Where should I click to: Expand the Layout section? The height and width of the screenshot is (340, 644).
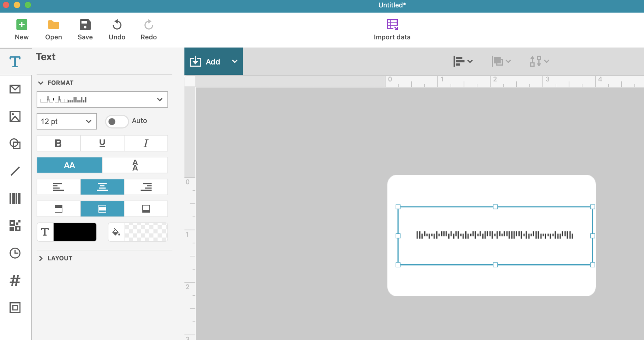point(59,258)
